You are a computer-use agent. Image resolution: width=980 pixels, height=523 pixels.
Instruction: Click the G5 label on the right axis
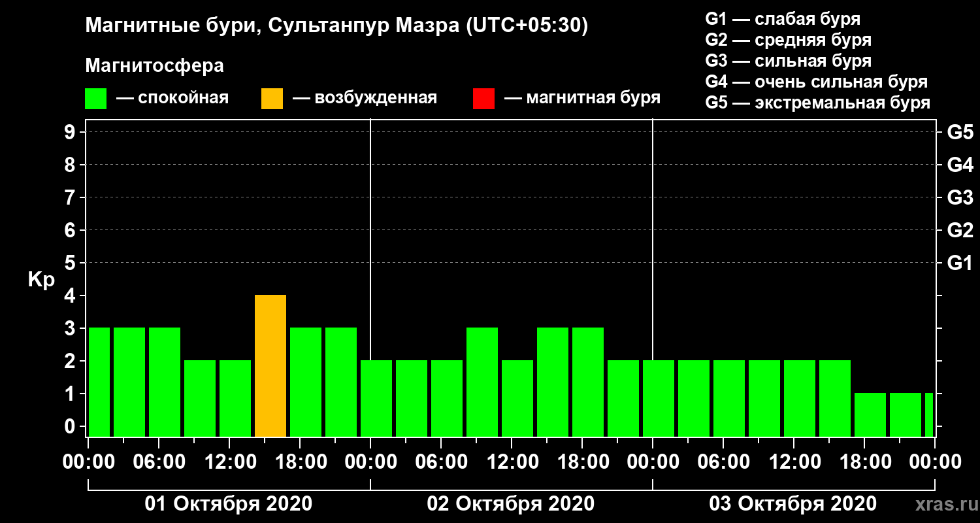pos(960,133)
